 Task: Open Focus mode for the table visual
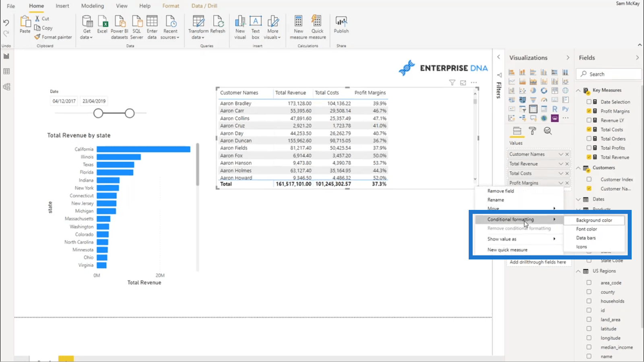[463, 82]
